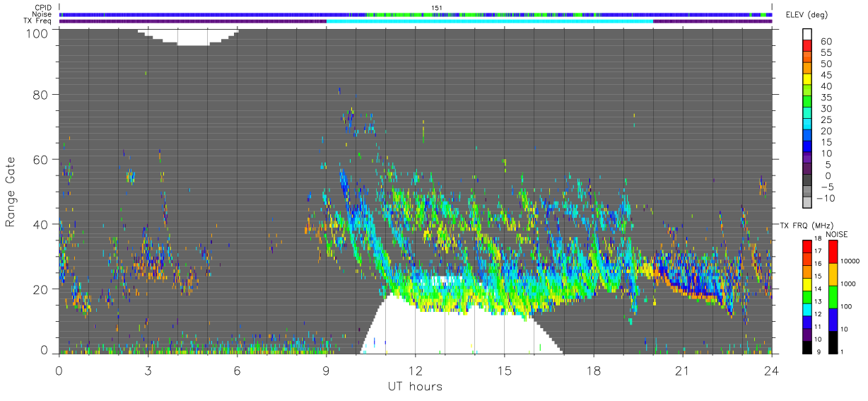Click noise tick label 10000
Image resolution: width=868 pixels, height=401 pixels.
pos(850,262)
